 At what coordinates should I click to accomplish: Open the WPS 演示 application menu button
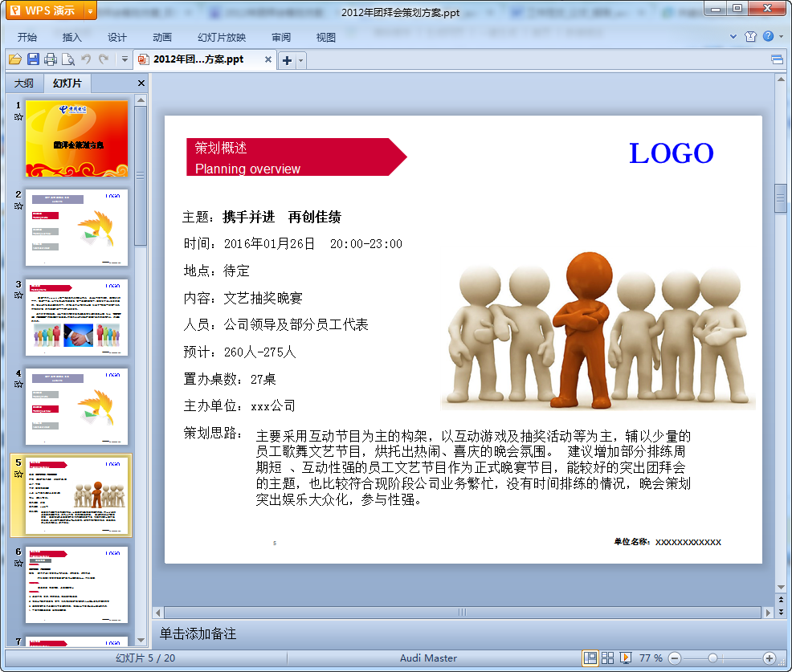[44, 10]
